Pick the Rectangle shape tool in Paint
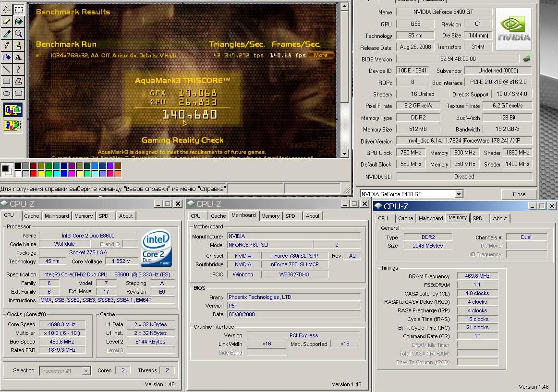The image size is (558, 392). pyautogui.click(x=6, y=82)
